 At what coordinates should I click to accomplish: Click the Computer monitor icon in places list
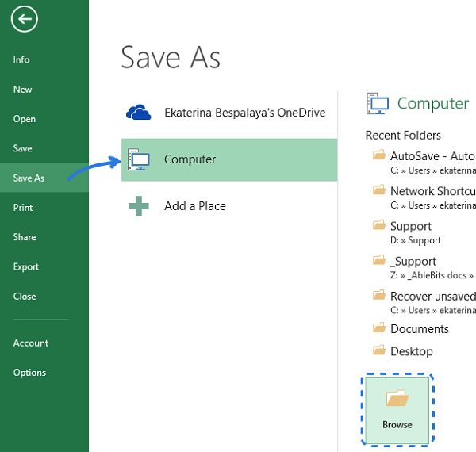(x=139, y=160)
